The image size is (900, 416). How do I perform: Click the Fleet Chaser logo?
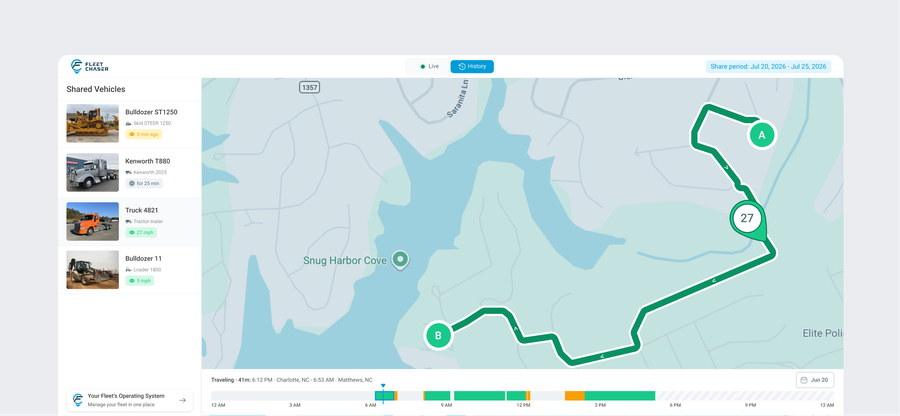coord(90,67)
